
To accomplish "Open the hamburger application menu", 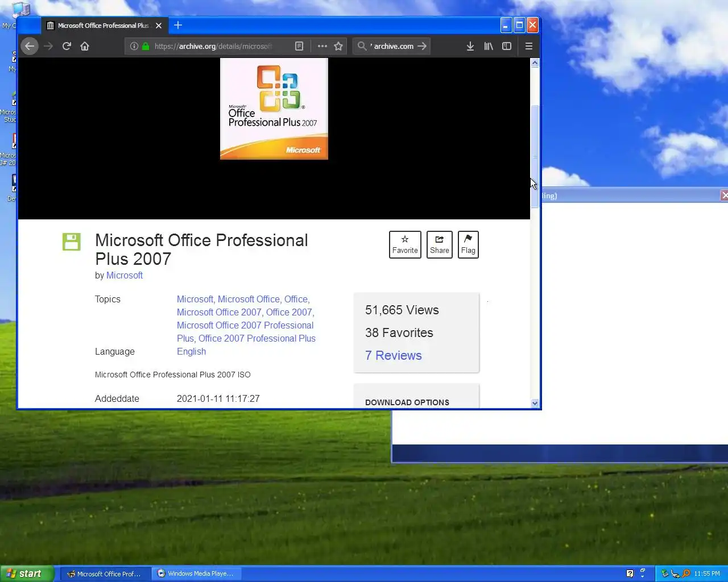I will [529, 46].
